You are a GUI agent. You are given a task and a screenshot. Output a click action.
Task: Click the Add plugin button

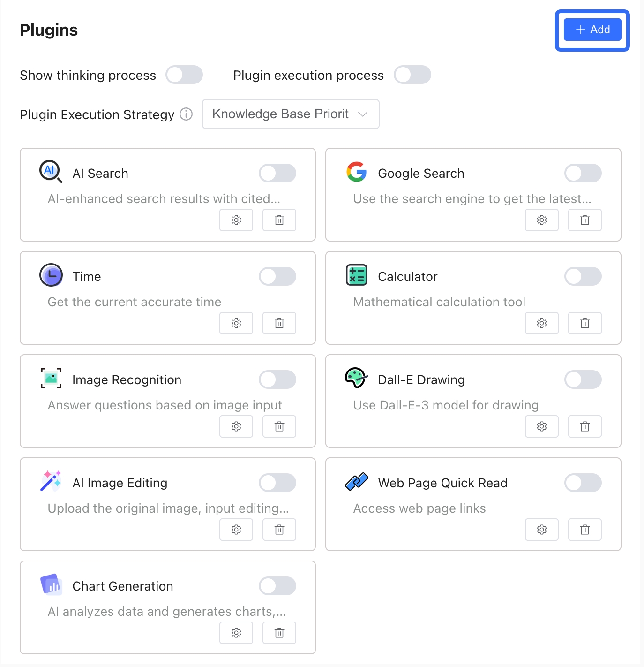592,30
